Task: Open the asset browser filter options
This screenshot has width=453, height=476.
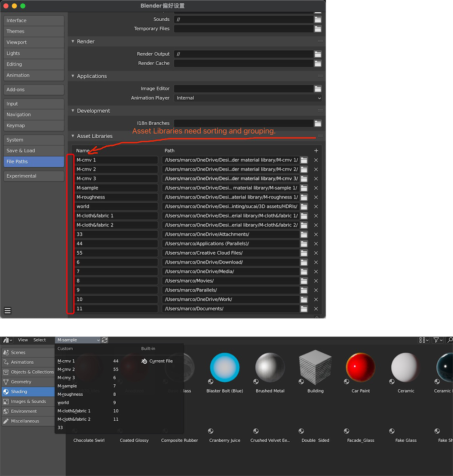Action: 438,340
